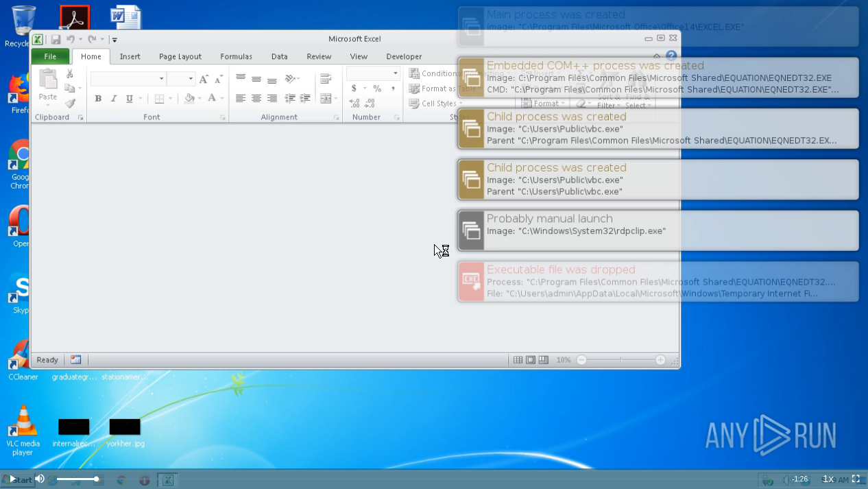Click the 10% zoom level

click(564, 360)
